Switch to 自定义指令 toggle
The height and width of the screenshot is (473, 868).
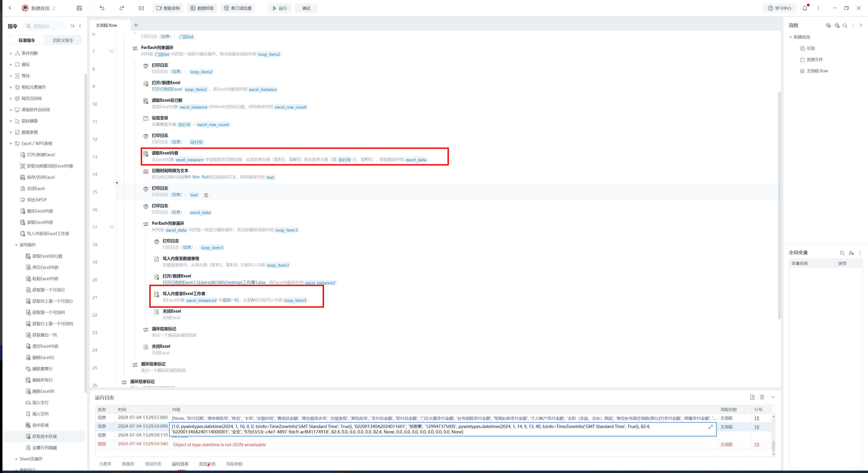(x=63, y=40)
